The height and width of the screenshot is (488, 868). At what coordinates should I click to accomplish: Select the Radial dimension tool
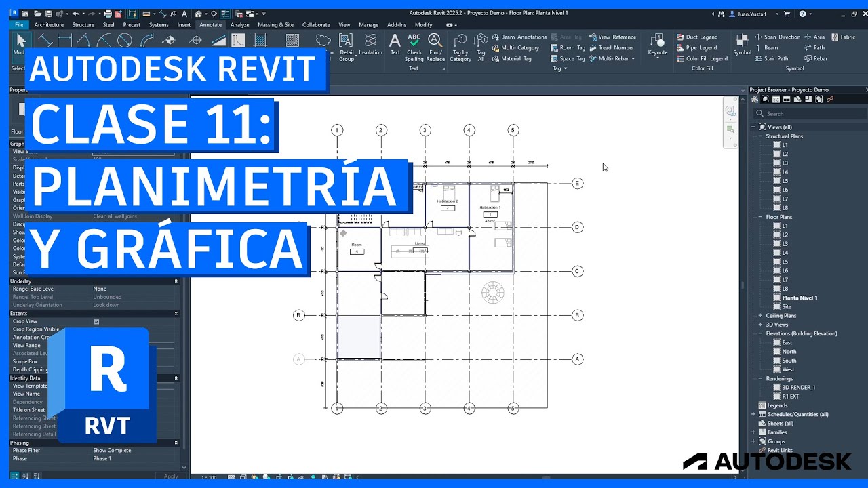pyautogui.click(x=104, y=40)
